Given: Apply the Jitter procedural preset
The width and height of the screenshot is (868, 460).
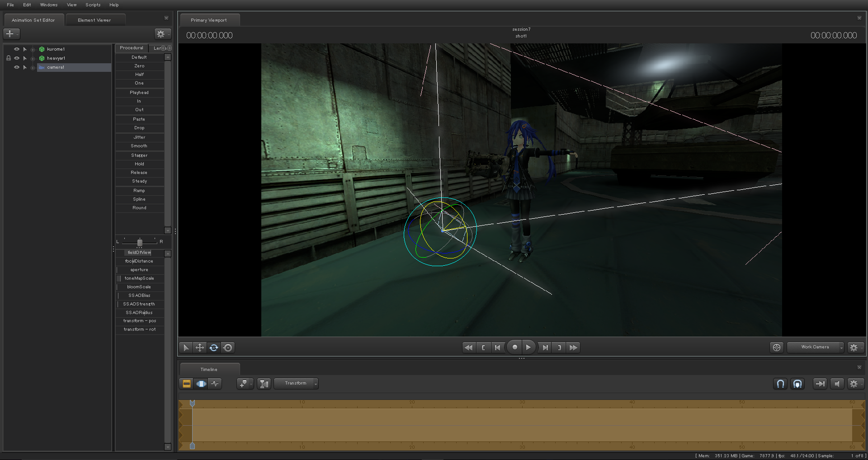Looking at the screenshot, I should tap(139, 137).
